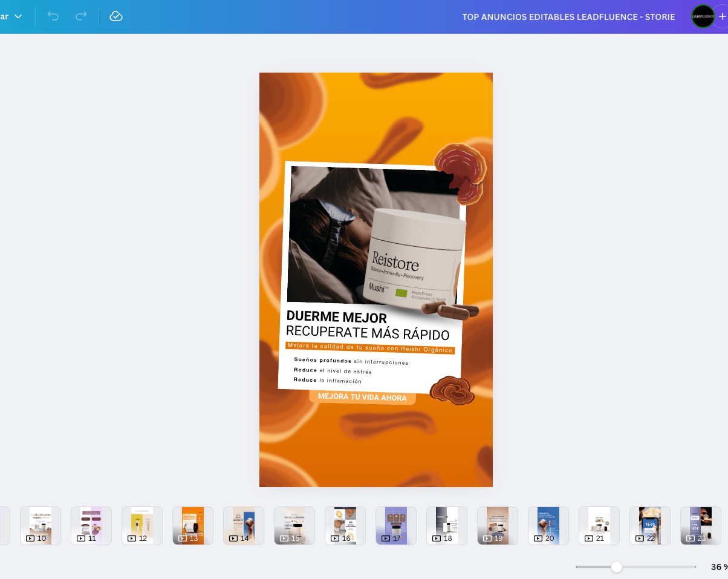Viewport: 728px width, 579px height.
Task: Select page thumbnail 23
Action: tap(701, 526)
